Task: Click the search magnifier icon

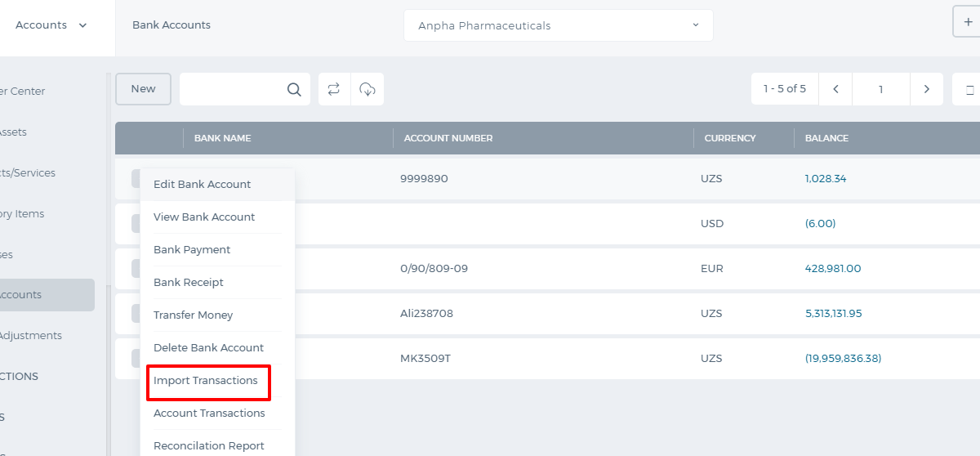Action: [294, 90]
